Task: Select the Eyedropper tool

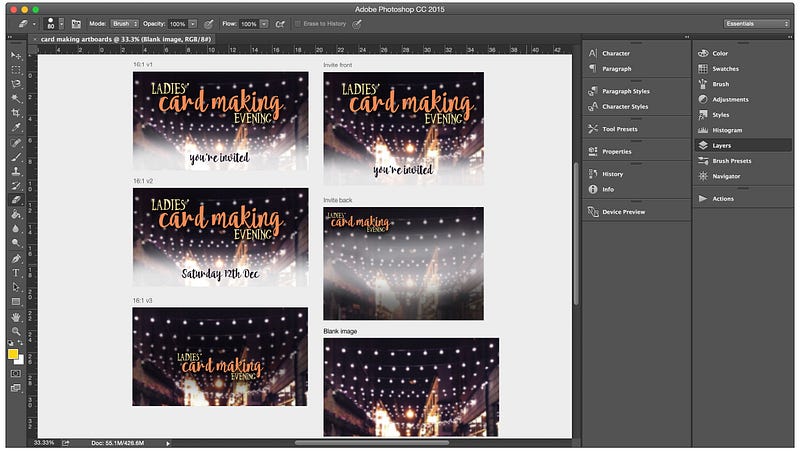Action: (16, 128)
